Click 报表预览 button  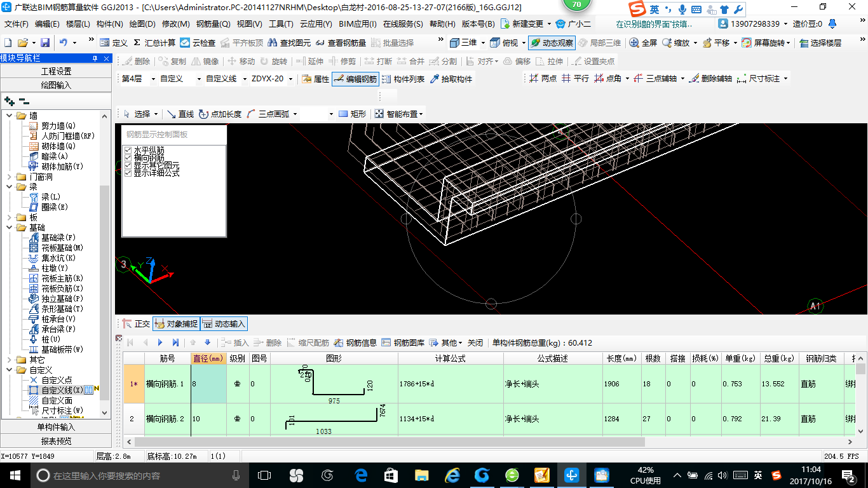56,441
